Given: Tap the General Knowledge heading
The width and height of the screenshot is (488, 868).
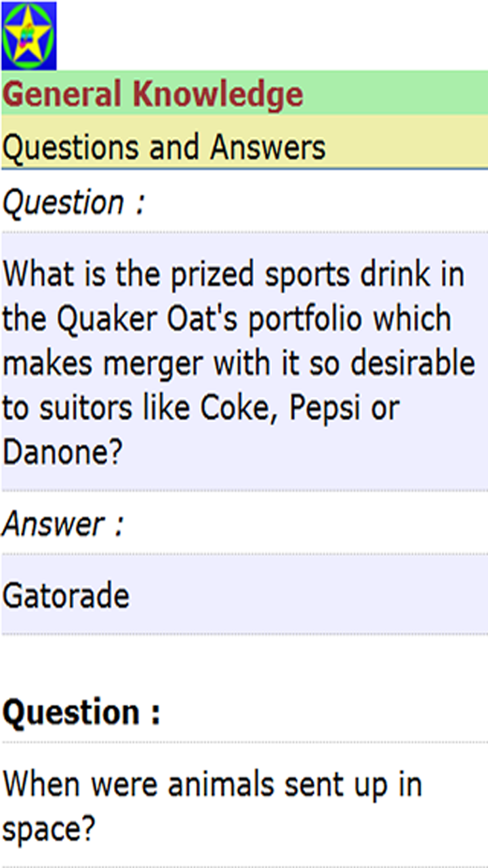Looking at the screenshot, I should click(152, 94).
